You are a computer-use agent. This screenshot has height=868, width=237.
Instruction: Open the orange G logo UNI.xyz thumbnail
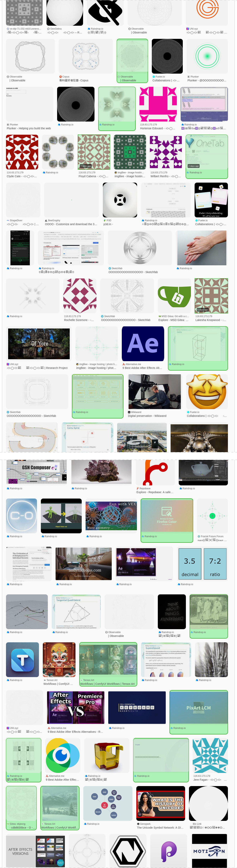point(207,13)
